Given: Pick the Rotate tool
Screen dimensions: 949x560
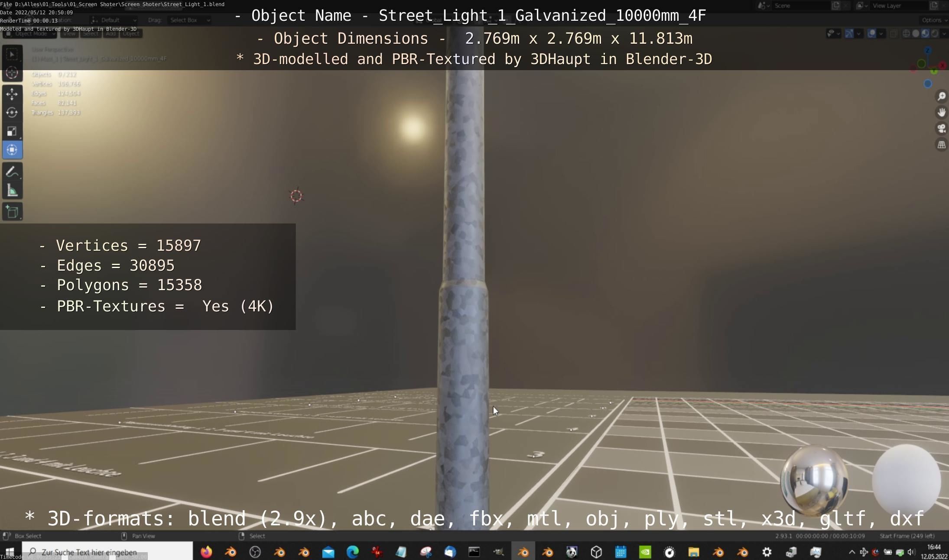Looking at the screenshot, I should click(x=12, y=112).
